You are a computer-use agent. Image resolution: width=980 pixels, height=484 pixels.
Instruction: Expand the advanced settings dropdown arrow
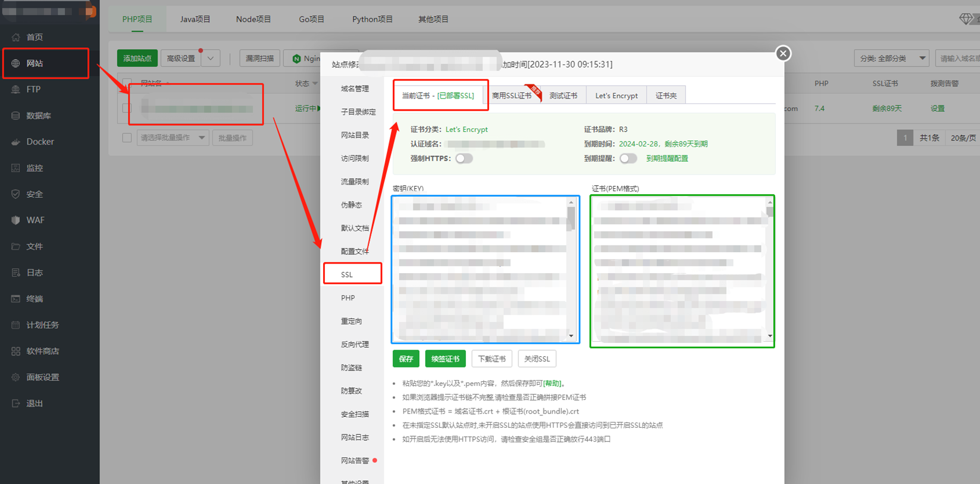pyautogui.click(x=211, y=59)
